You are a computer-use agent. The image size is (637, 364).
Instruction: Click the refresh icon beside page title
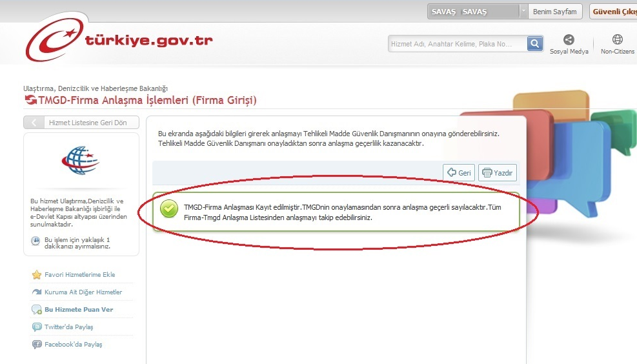tap(31, 99)
